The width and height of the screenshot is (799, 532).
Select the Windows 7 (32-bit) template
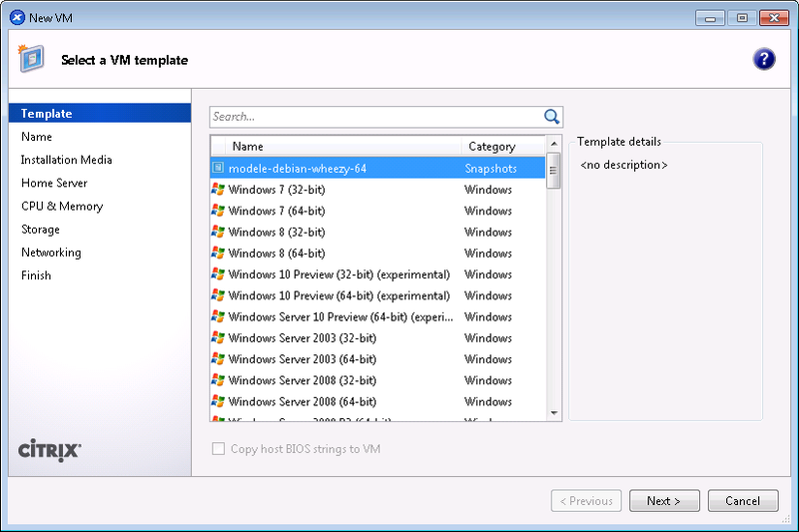[x=378, y=190]
